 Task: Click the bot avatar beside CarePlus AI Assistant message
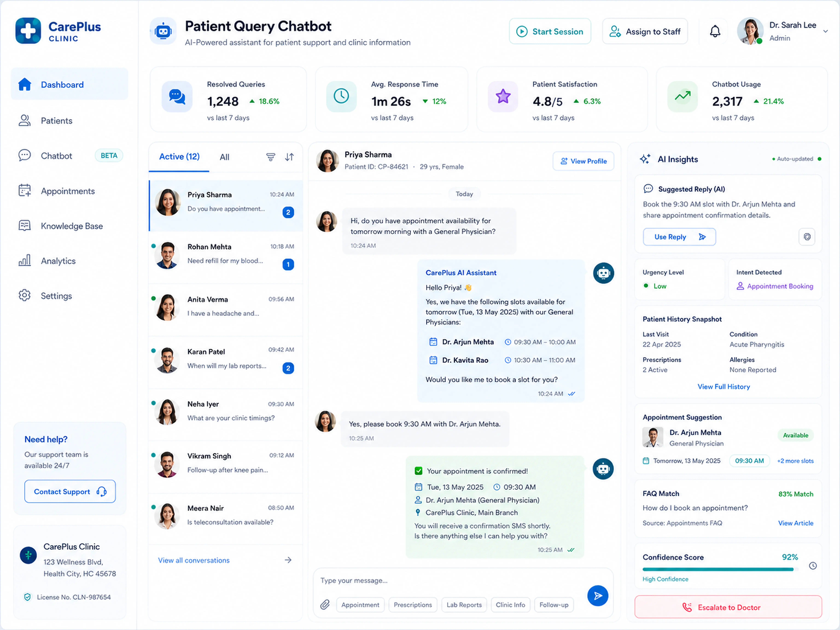(x=603, y=273)
